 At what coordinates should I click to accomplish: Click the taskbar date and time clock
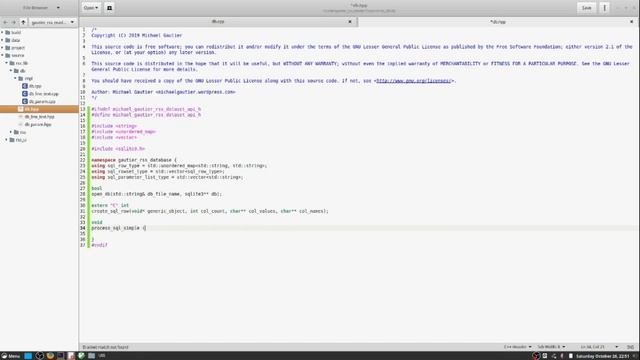pyautogui.click(x=602, y=356)
